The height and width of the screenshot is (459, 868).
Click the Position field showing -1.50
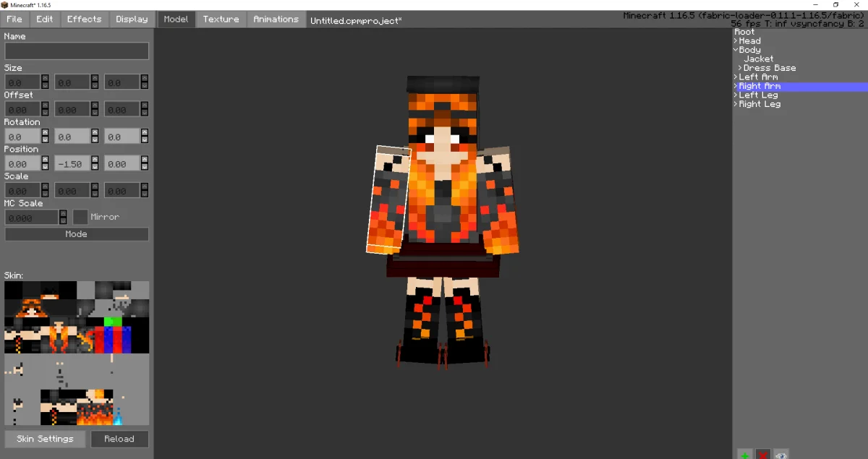tap(72, 163)
